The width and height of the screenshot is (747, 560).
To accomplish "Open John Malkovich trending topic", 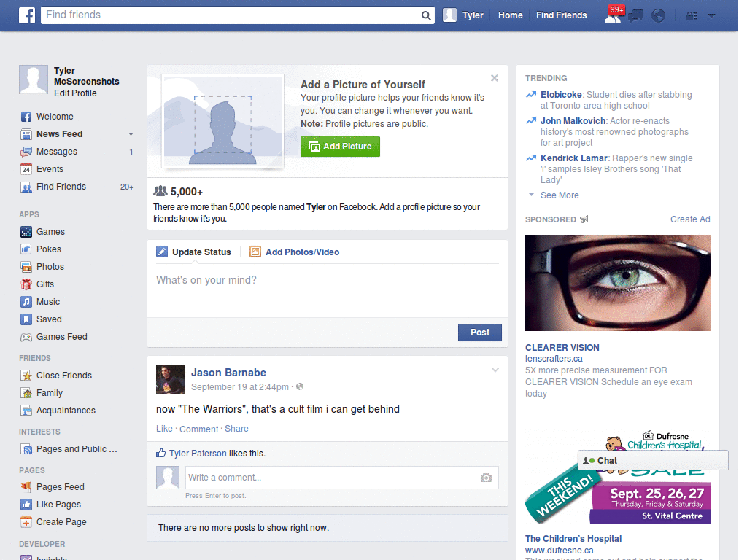I will [573, 121].
